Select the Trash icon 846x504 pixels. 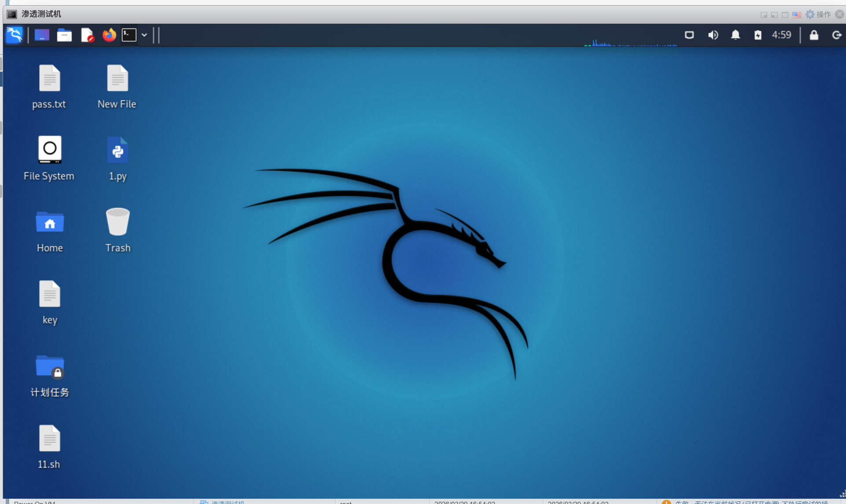pyautogui.click(x=118, y=230)
